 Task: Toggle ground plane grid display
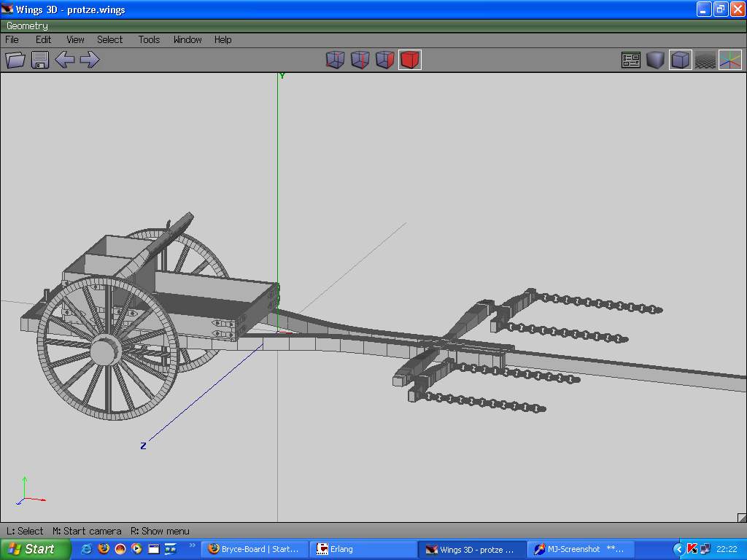pos(705,60)
